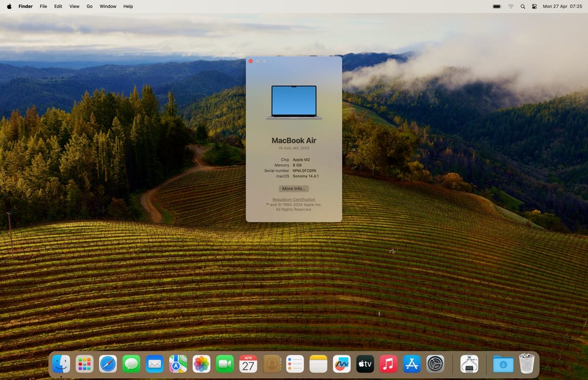Check battery status in menu bar
Image resolution: width=588 pixels, height=380 pixels.
click(497, 6)
